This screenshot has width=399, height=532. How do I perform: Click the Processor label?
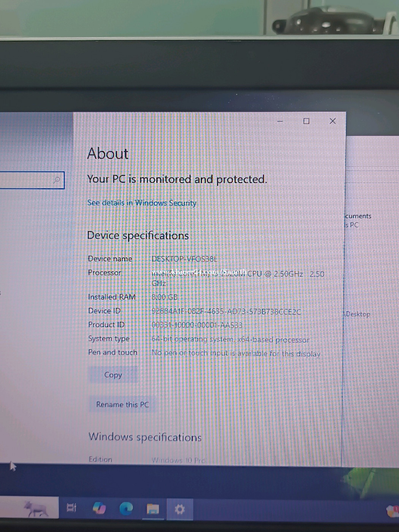[x=104, y=273]
